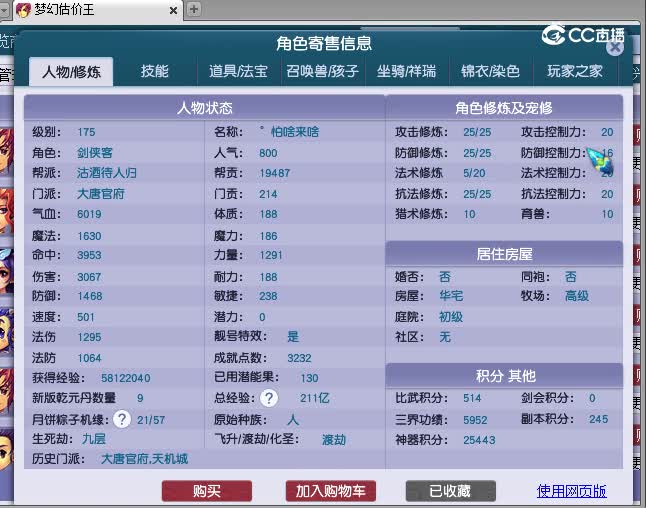The height and width of the screenshot is (508, 646).
Task: Click the 攻击修炼 value 25/25
Action: [477, 132]
